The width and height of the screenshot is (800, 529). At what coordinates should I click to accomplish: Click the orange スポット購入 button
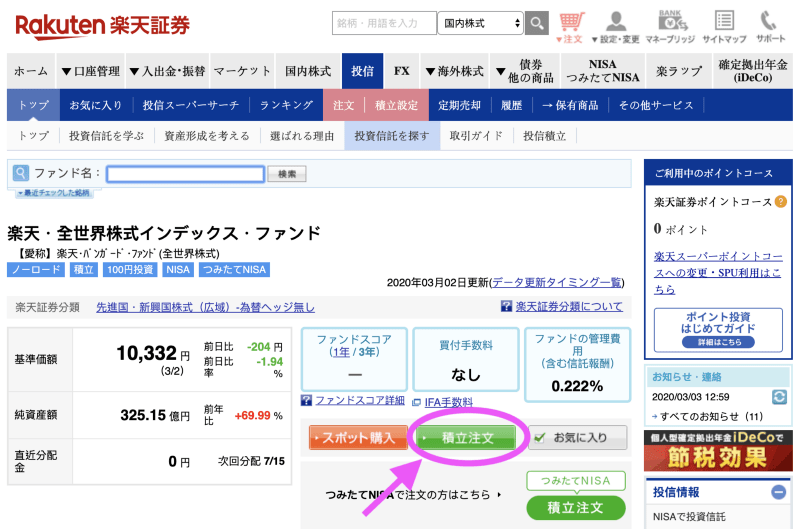pyautogui.click(x=358, y=437)
